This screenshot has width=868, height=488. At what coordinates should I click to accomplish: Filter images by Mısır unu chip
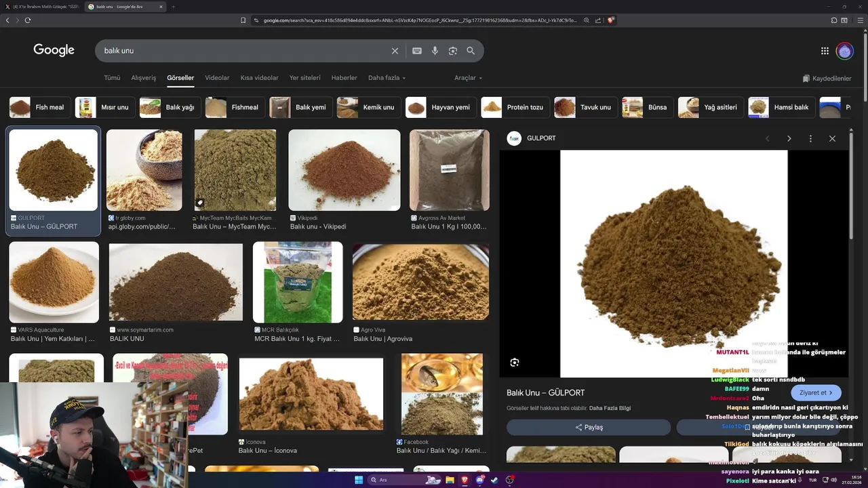pyautogui.click(x=104, y=107)
